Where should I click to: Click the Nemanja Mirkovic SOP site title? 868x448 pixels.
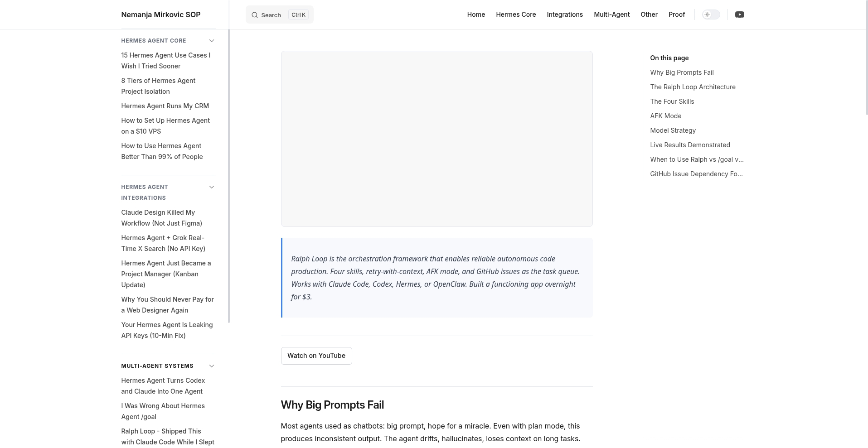[x=160, y=14]
